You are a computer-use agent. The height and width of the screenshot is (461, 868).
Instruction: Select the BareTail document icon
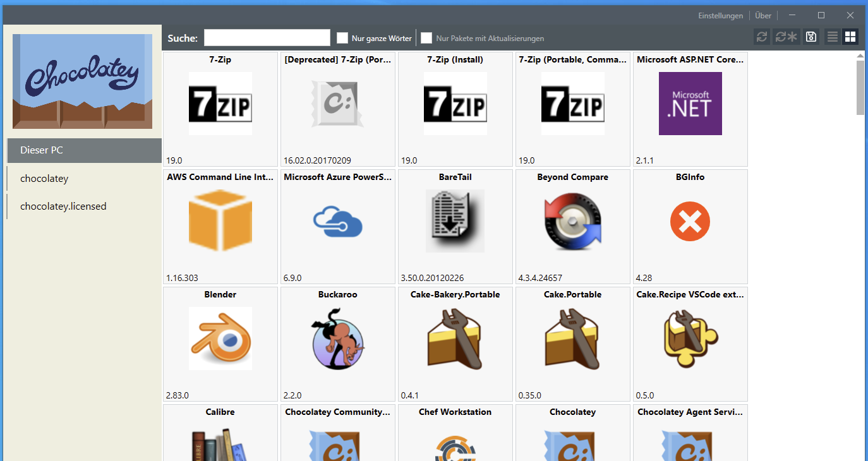(x=455, y=221)
